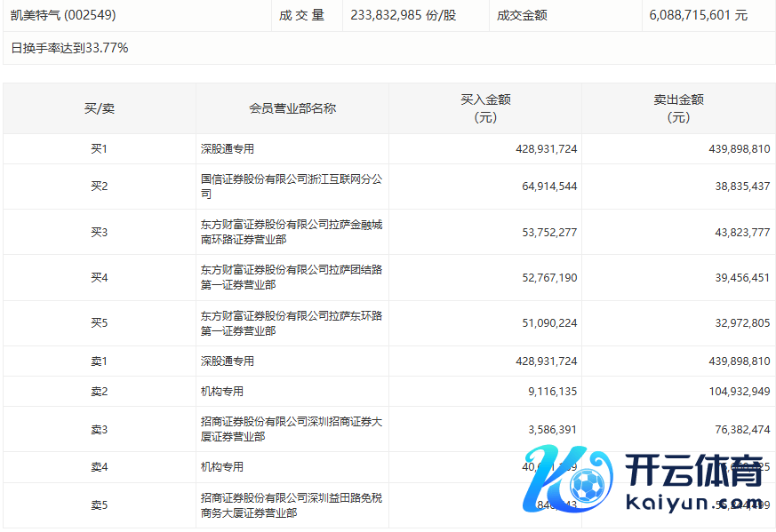This screenshot has height=532, width=776.
Task: Click the 买入金额 (元) column header
Action: tap(485, 108)
